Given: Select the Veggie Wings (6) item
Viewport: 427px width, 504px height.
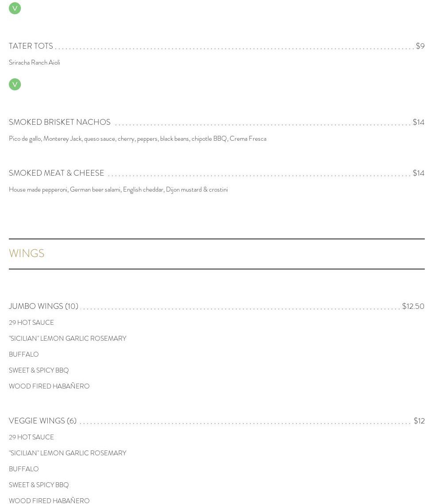Looking at the screenshot, I should coord(42,421).
